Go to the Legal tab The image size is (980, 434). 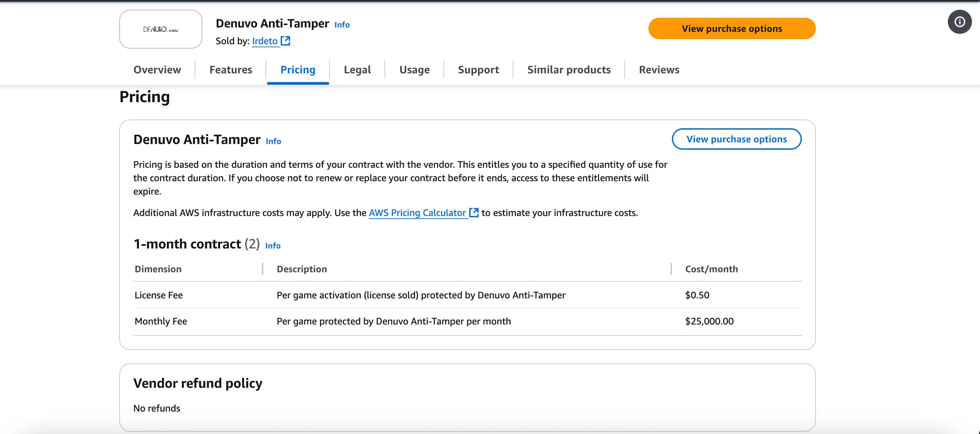[x=357, y=70]
